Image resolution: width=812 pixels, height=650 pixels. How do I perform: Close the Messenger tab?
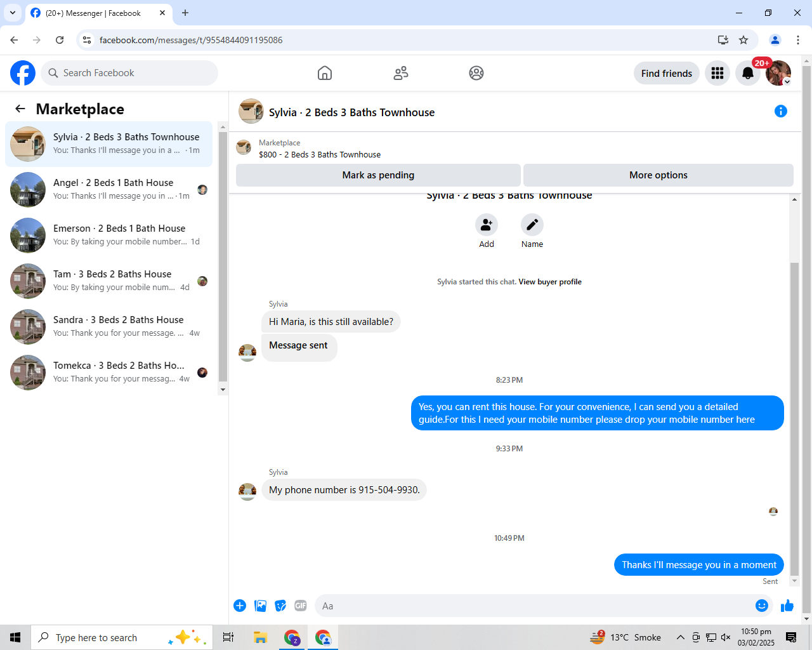pyautogui.click(x=162, y=13)
